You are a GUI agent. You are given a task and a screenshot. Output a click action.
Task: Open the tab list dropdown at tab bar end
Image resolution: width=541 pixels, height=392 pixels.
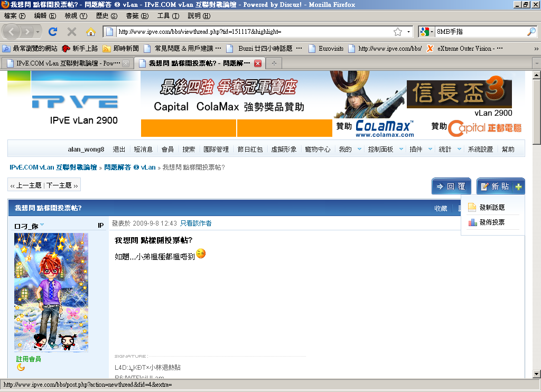click(x=537, y=63)
